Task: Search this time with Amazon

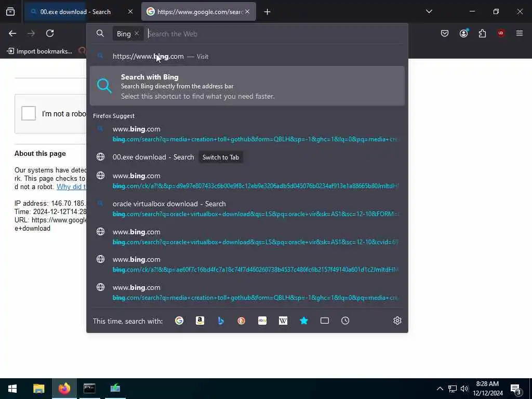Action: [x=200, y=321]
